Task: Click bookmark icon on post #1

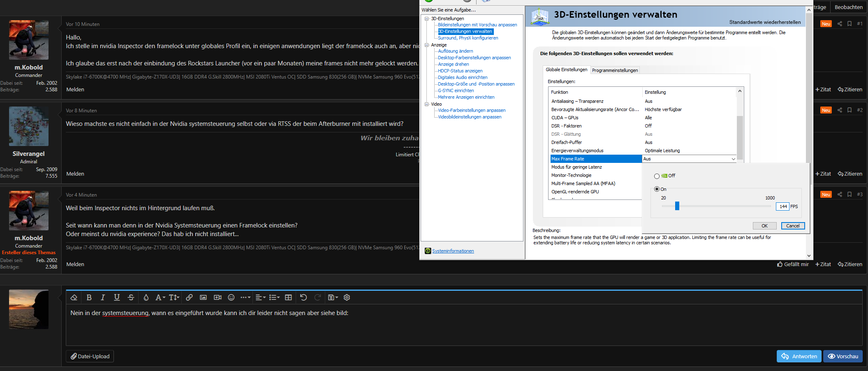Action: click(849, 24)
